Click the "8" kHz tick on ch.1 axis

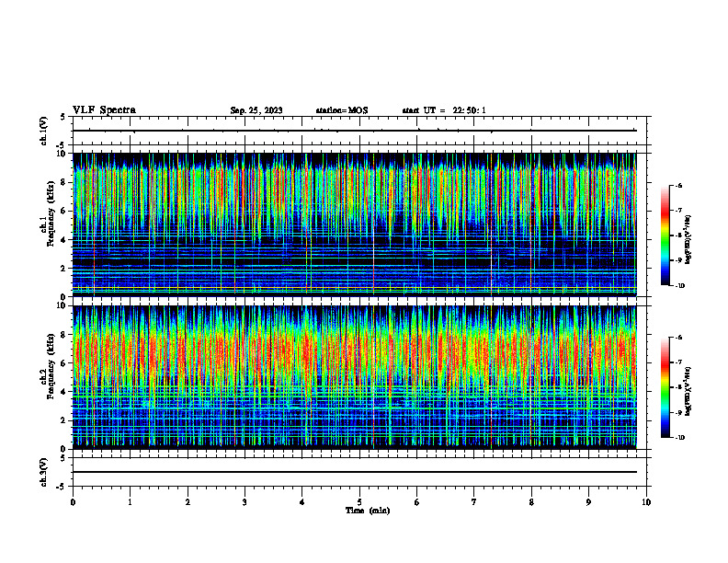64,182
